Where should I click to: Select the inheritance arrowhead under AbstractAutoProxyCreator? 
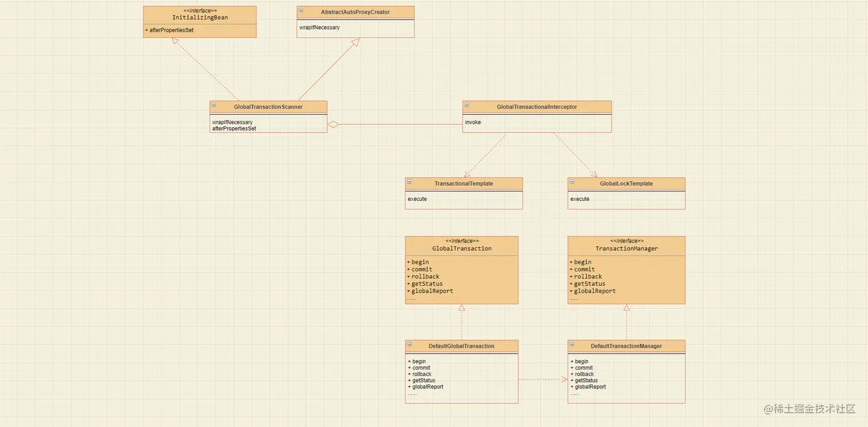(x=355, y=42)
